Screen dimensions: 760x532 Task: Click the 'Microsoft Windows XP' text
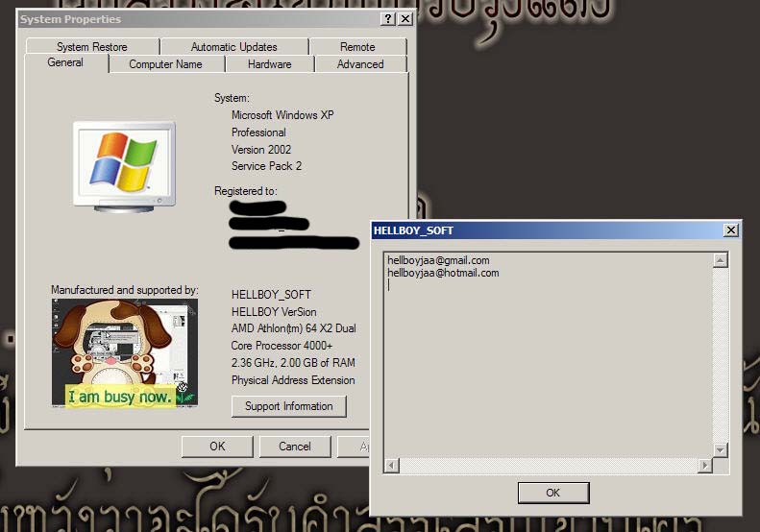(x=282, y=115)
